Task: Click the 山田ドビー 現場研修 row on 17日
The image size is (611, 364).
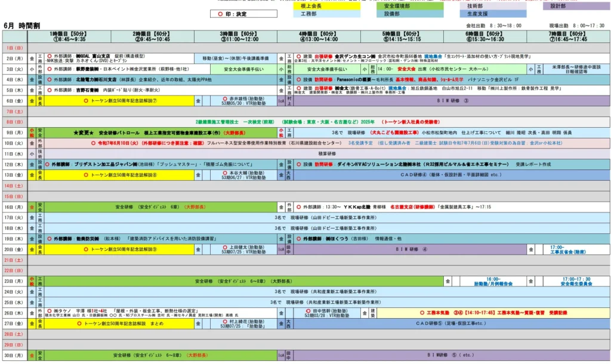Action: [x=327, y=217]
